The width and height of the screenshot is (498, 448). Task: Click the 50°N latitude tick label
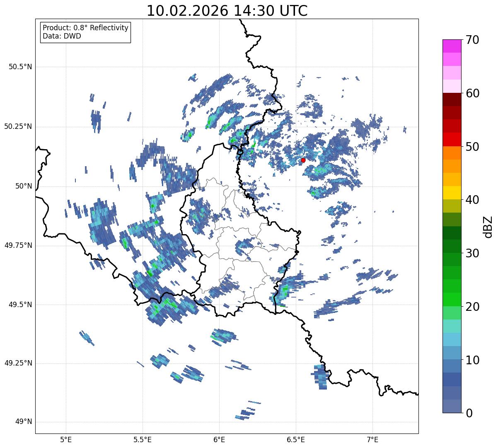(x=24, y=186)
